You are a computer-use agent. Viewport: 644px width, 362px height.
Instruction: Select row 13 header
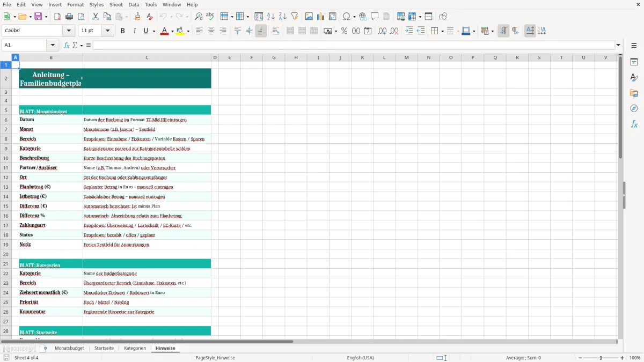coord(6,187)
